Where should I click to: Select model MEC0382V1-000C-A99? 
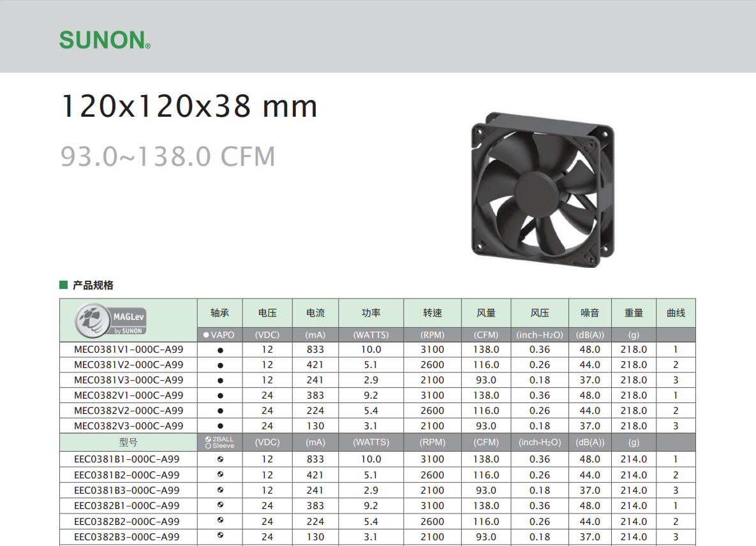[x=129, y=395]
